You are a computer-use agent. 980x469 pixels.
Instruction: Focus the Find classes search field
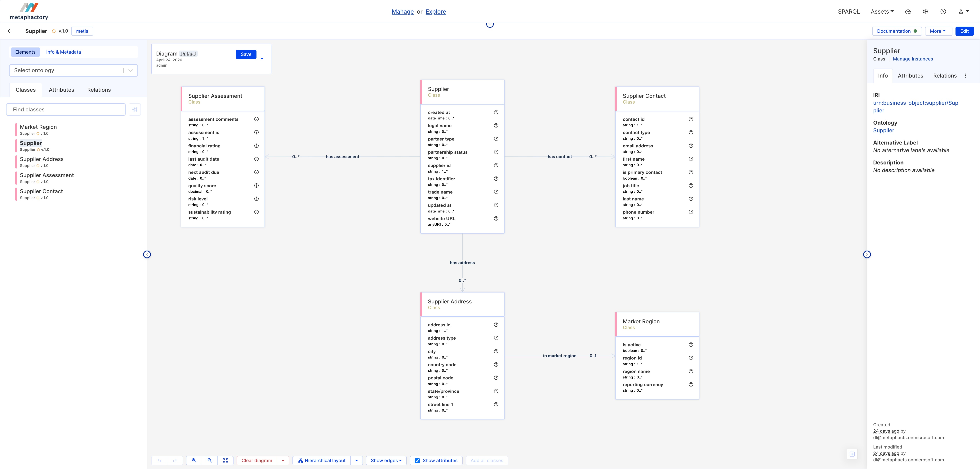coord(66,109)
